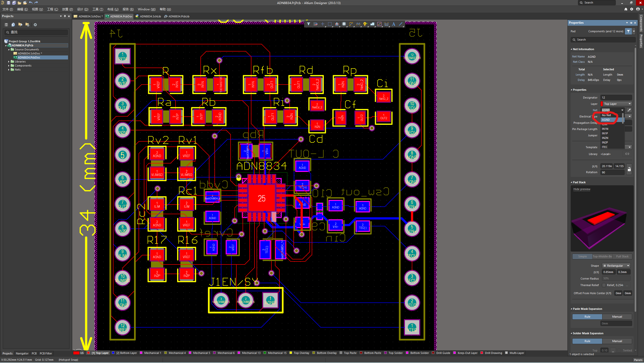The image size is (644, 363).
Task: Choose the dashed rectangle selection tool
Action: [330, 24]
